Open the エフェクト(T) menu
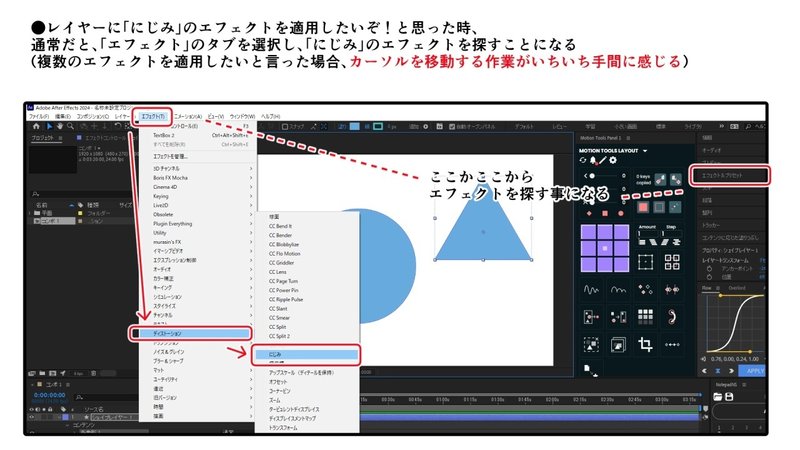This screenshot has height=450, width=800. coord(153,116)
